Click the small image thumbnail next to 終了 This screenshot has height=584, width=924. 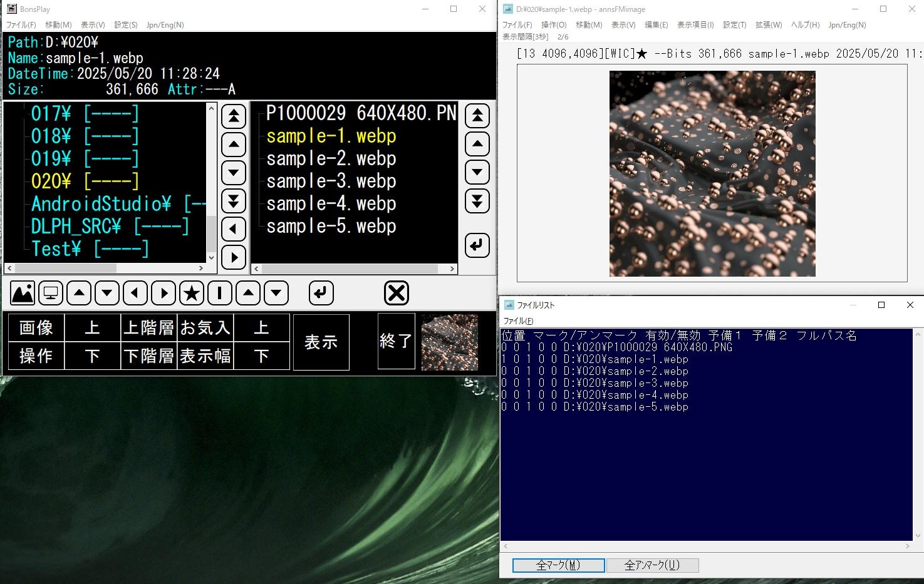click(x=449, y=342)
